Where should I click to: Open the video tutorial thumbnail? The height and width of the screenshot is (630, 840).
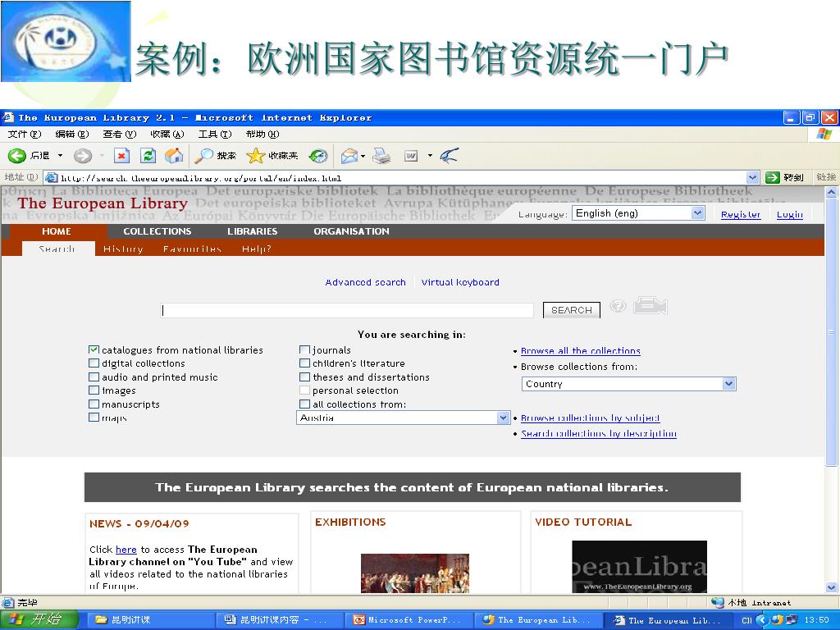[640, 566]
